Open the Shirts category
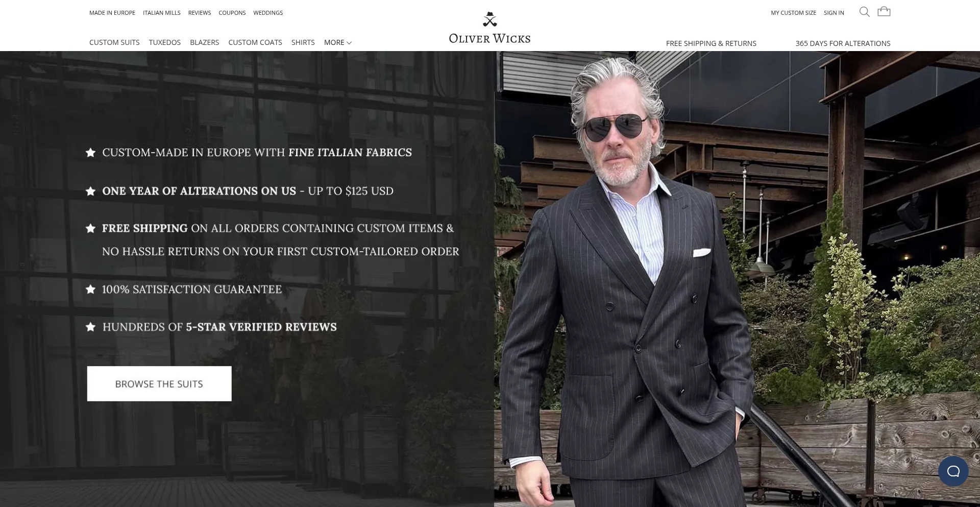 (x=303, y=42)
